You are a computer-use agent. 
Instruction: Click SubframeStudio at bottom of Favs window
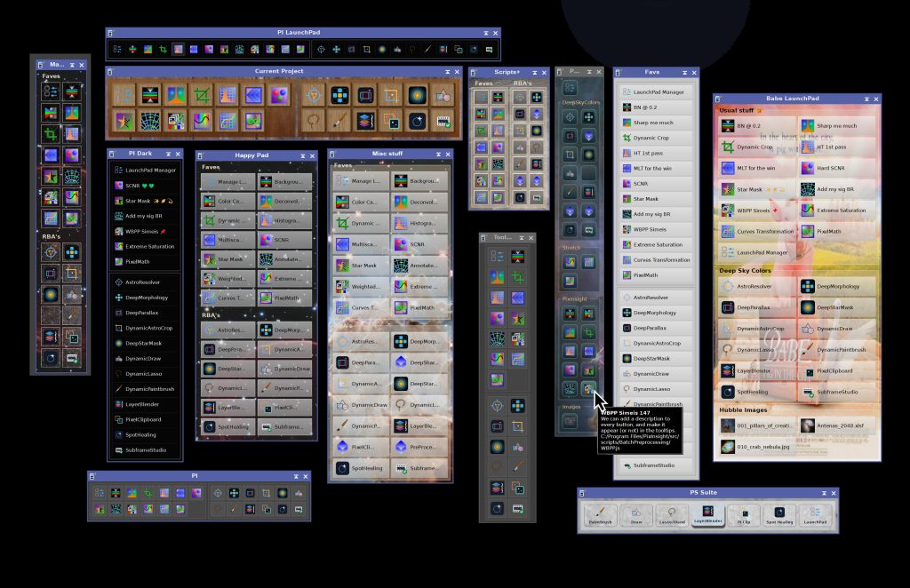pos(656,465)
